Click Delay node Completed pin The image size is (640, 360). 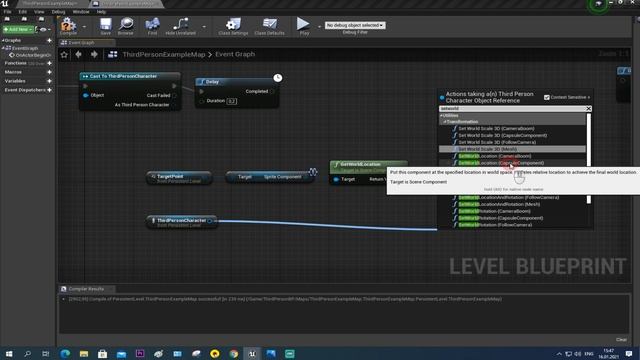pos(272,91)
